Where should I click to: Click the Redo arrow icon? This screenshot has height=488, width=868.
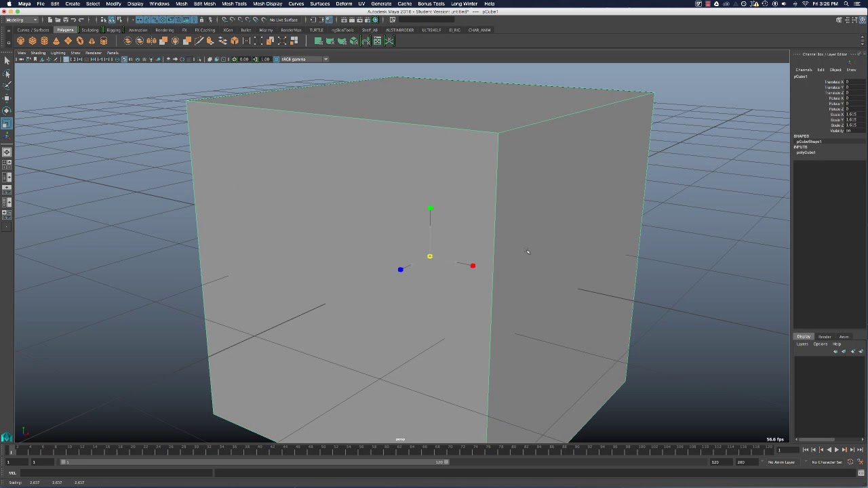point(81,20)
